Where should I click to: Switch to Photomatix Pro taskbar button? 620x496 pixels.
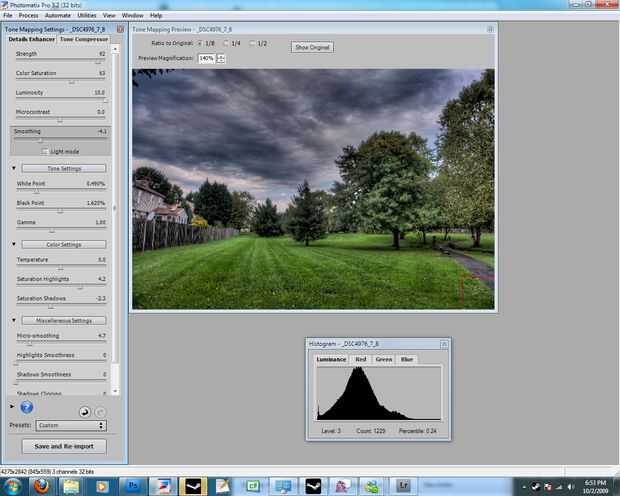[x=163, y=487]
